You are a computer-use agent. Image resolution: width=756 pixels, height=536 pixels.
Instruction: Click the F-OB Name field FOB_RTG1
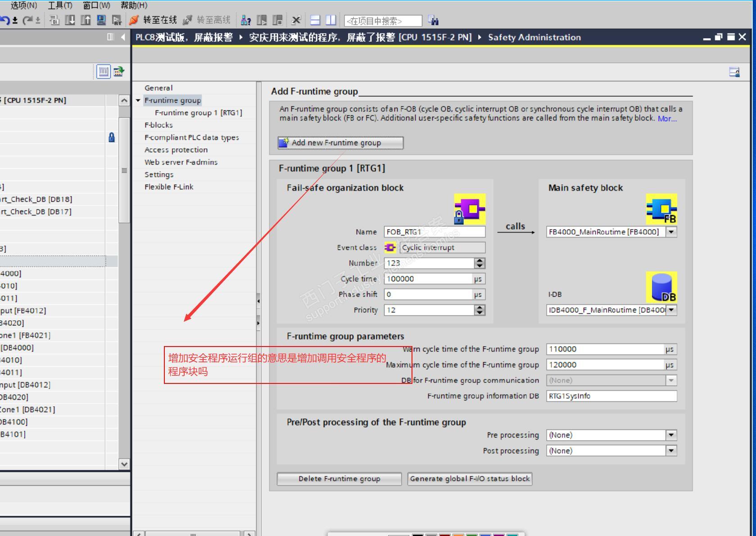(x=435, y=232)
